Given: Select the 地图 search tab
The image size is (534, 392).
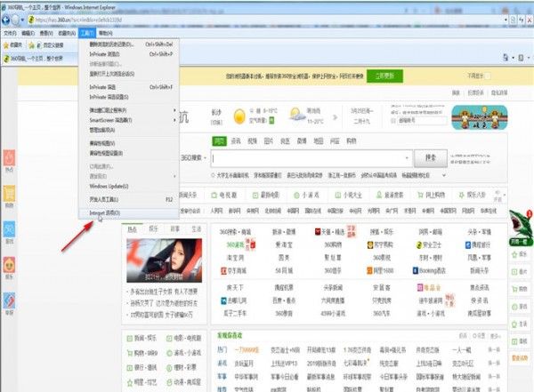Looking at the screenshot, I should click(319, 140).
